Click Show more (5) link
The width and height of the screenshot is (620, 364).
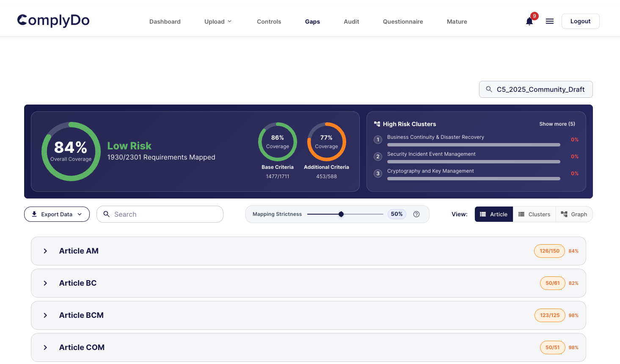point(557,124)
